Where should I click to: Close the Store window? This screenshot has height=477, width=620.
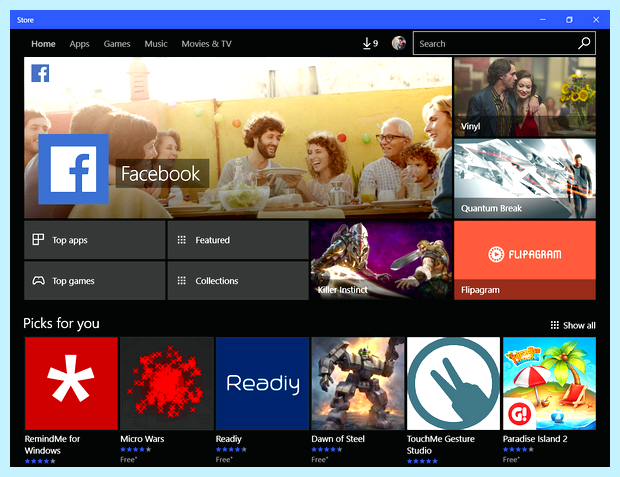click(x=596, y=19)
